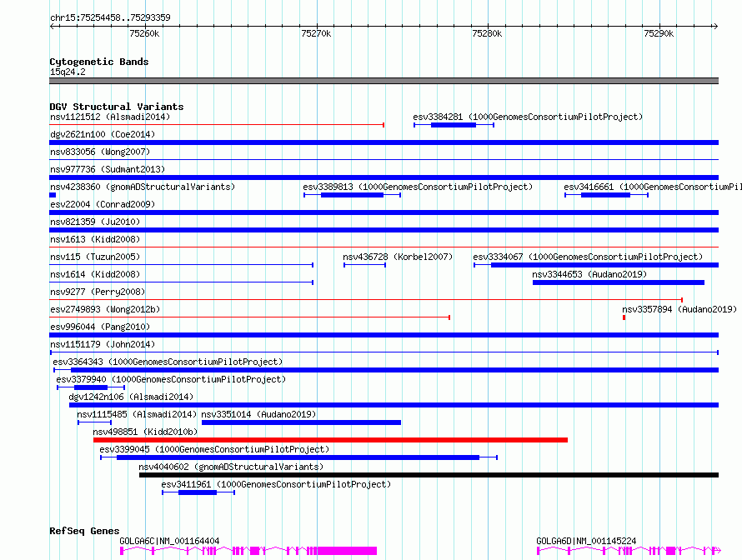This screenshot has width=742, height=560.
Task: Open the RefSeq Genes track heading
Action: point(84,531)
